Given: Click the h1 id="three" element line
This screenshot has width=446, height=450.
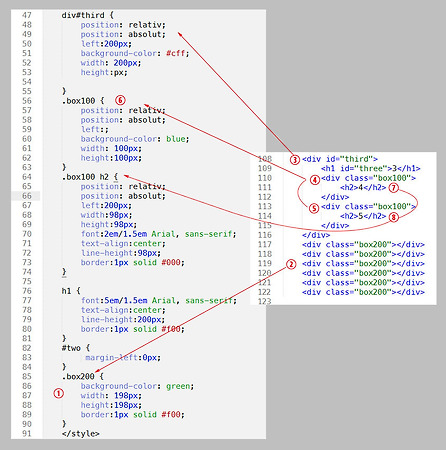Looking at the screenshot, I should (371, 168).
